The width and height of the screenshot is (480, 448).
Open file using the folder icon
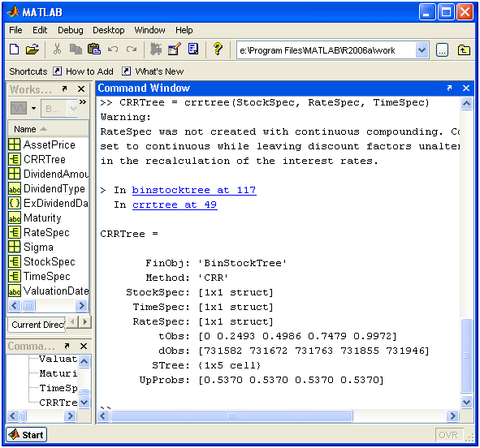point(32,50)
